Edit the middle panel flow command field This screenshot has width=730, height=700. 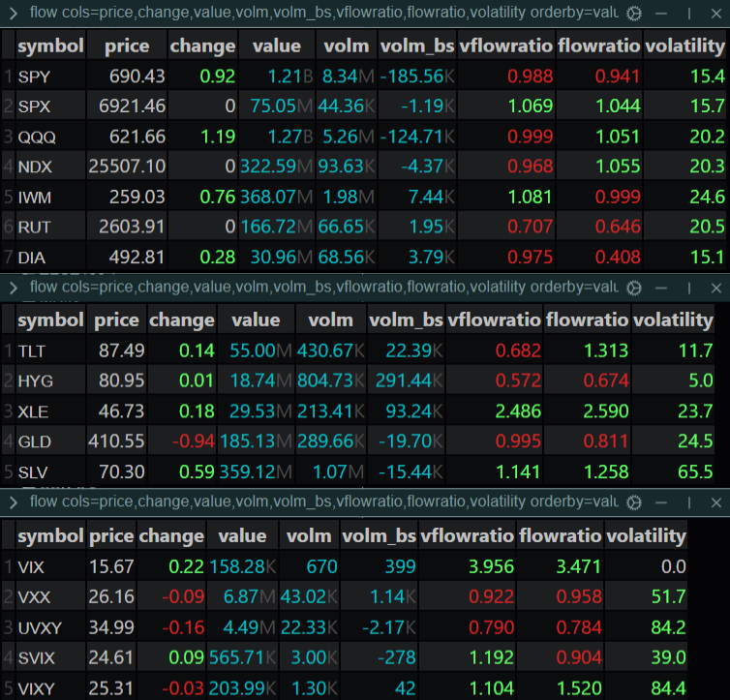click(x=324, y=288)
